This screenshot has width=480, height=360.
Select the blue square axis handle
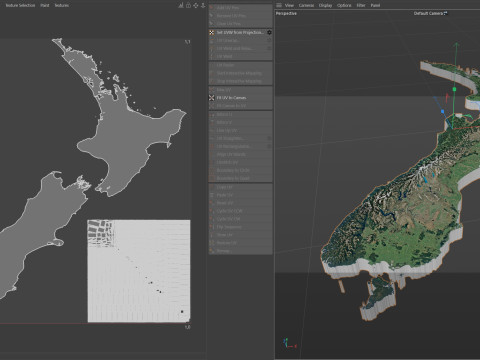pos(443,111)
